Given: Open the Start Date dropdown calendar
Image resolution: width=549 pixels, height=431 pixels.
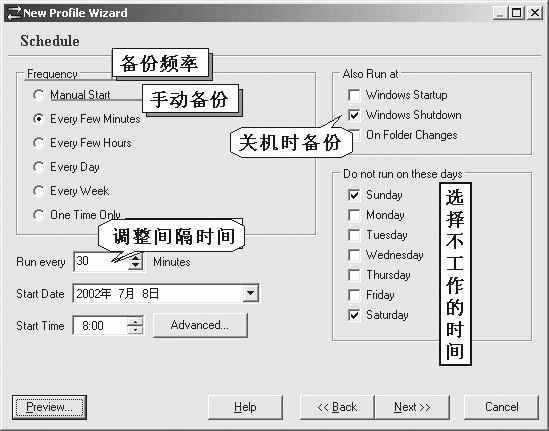Looking at the screenshot, I should tap(251, 293).
